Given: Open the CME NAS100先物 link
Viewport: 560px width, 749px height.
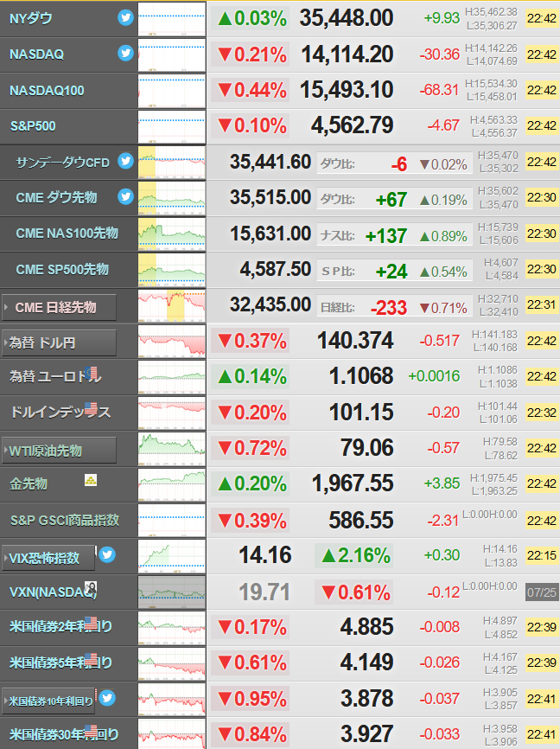Looking at the screenshot, I should [67, 234].
